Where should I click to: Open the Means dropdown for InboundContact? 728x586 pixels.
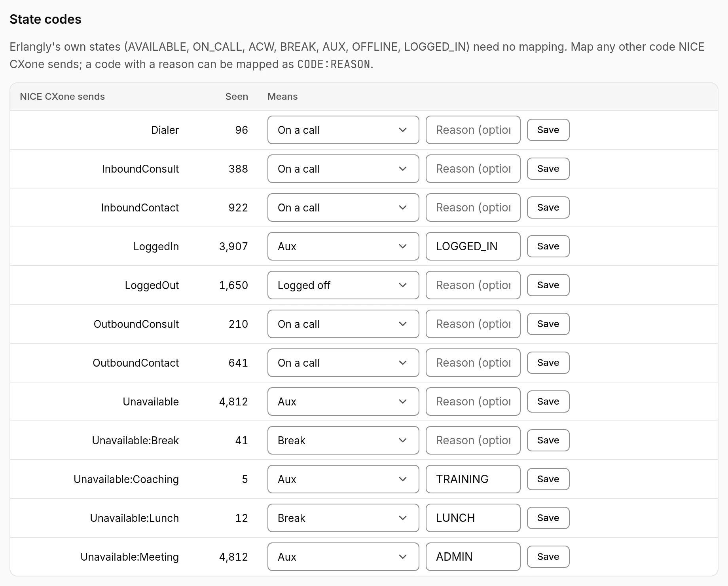click(x=343, y=207)
